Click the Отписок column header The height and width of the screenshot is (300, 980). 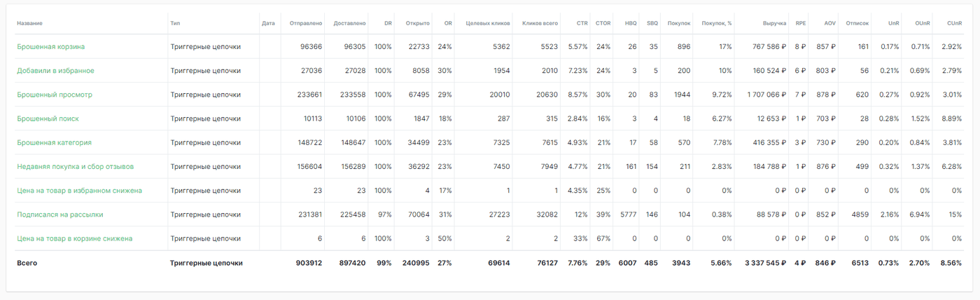tap(857, 23)
